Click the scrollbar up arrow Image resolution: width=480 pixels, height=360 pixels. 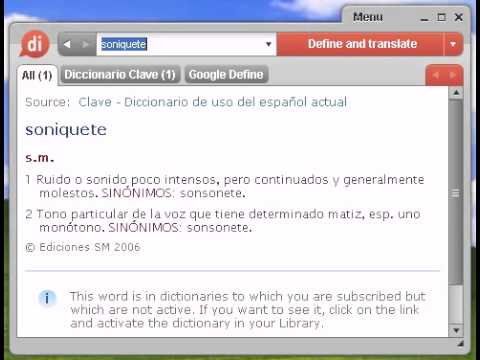(456, 92)
